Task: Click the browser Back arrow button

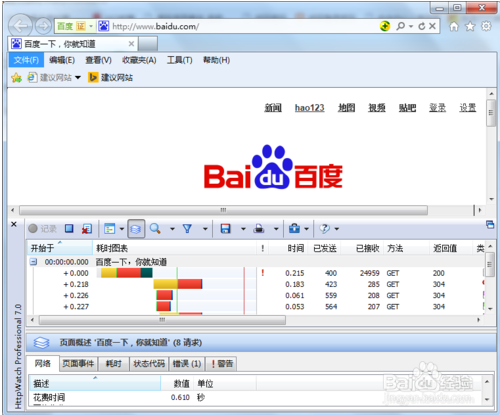Action: [x=20, y=26]
